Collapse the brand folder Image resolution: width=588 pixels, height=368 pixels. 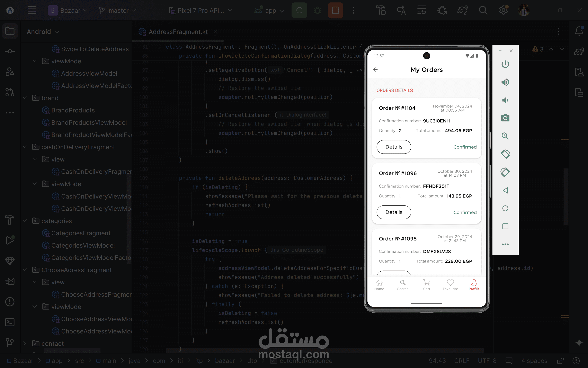coord(25,98)
